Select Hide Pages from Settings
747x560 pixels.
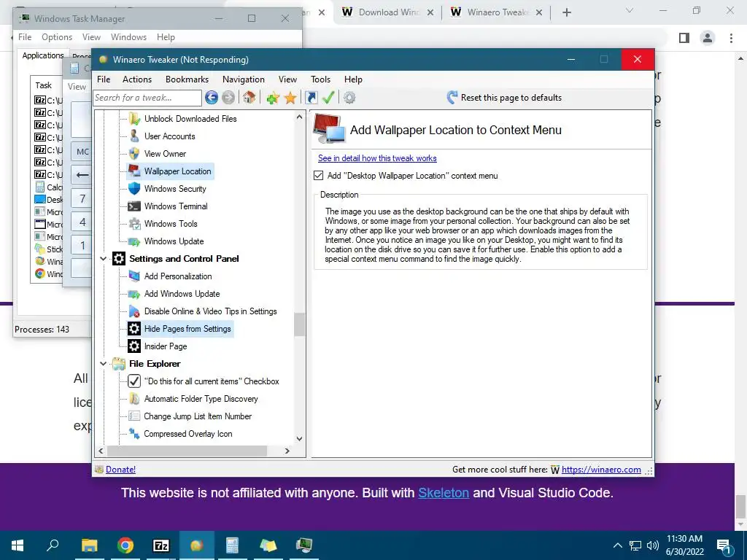click(x=187, y=329)
